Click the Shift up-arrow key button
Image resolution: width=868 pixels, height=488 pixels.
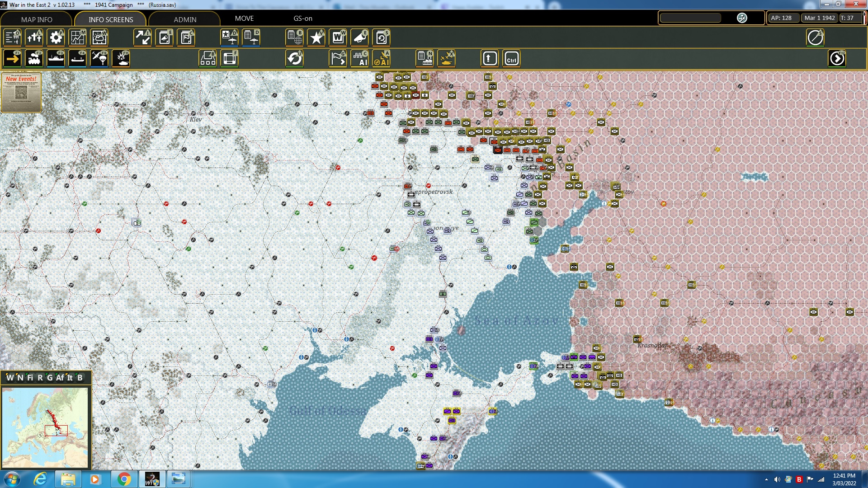(x=490, y=59)
